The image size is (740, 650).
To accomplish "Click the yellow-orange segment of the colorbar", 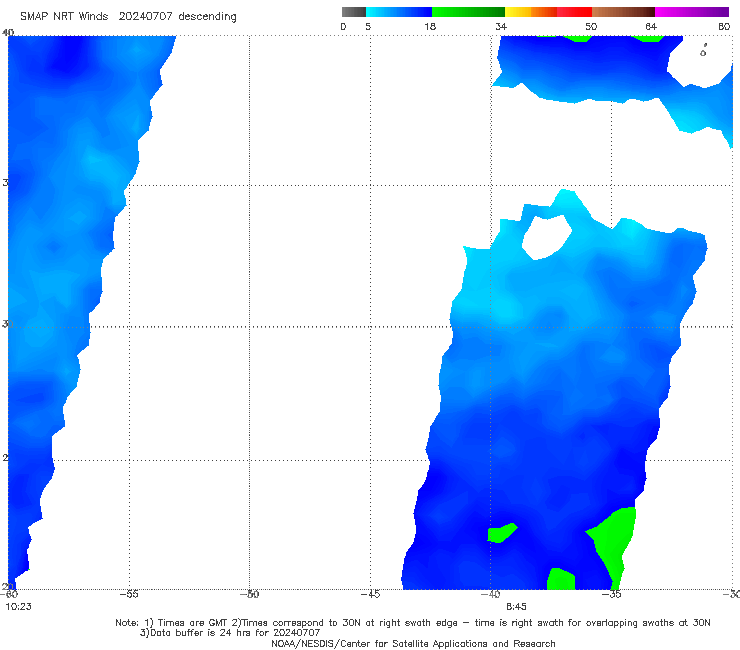I will [530, 12].
